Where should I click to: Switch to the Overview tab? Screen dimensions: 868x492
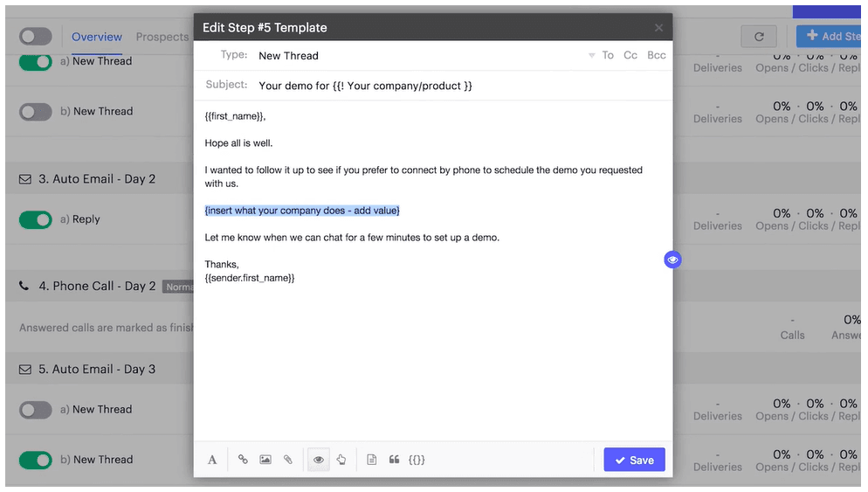[97, 37]
